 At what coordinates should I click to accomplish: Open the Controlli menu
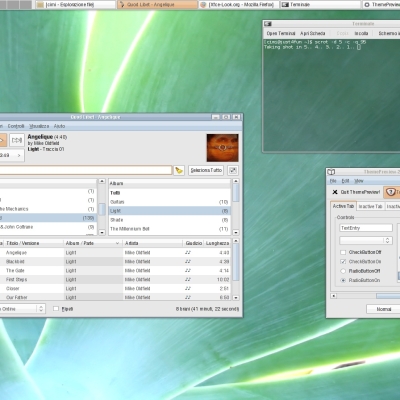(16, 126)
